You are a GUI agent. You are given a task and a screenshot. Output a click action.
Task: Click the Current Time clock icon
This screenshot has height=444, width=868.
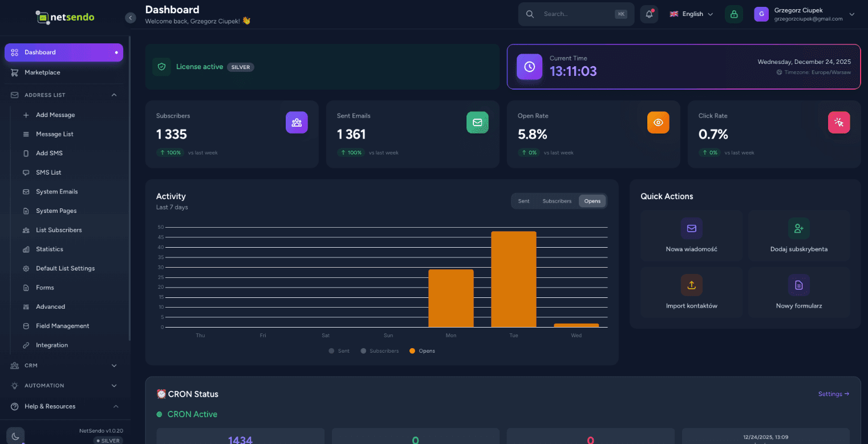529,67
